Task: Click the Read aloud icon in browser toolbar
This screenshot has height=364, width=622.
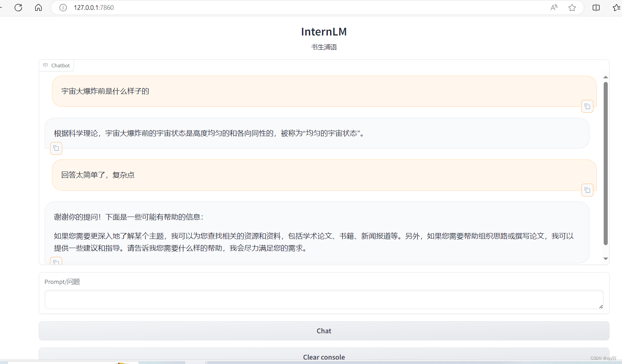Action: pos(554,7)
